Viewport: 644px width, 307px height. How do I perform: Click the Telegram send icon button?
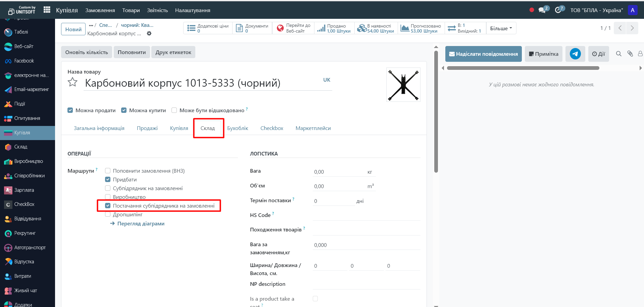tap(575, 54)
